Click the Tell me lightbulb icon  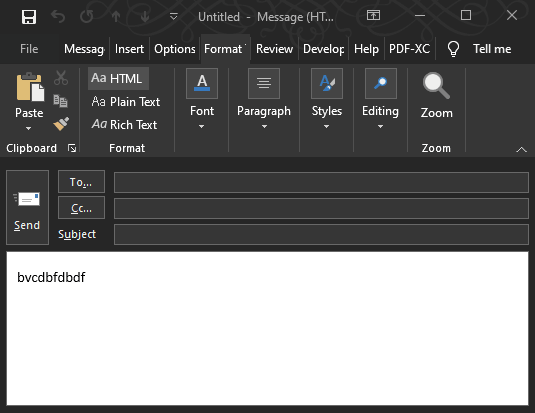(x=453, y=49)
